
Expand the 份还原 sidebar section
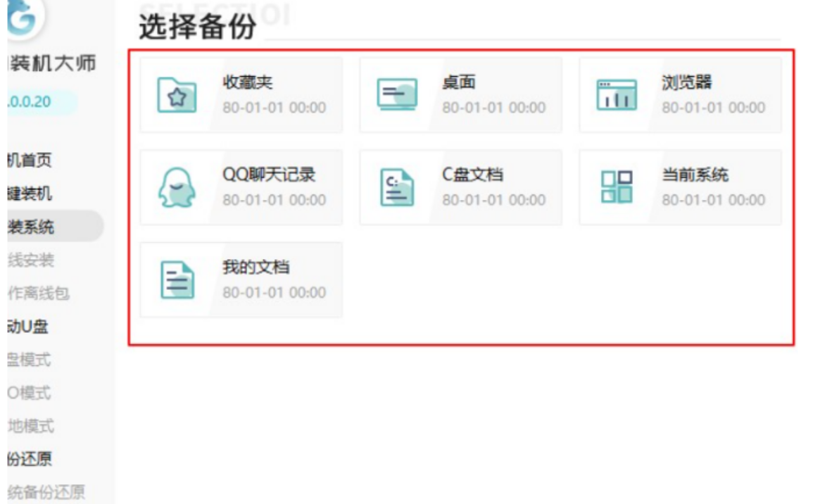30,459
